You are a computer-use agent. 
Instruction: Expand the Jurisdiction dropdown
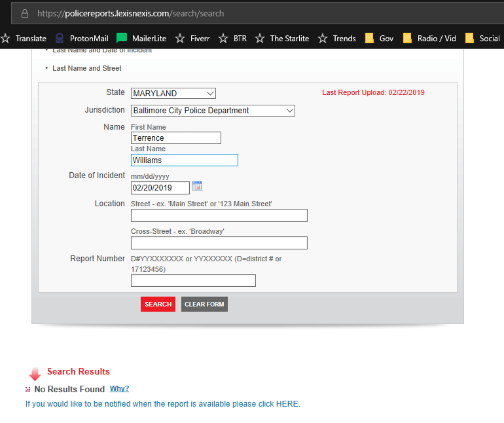click(x=213, y=111)
